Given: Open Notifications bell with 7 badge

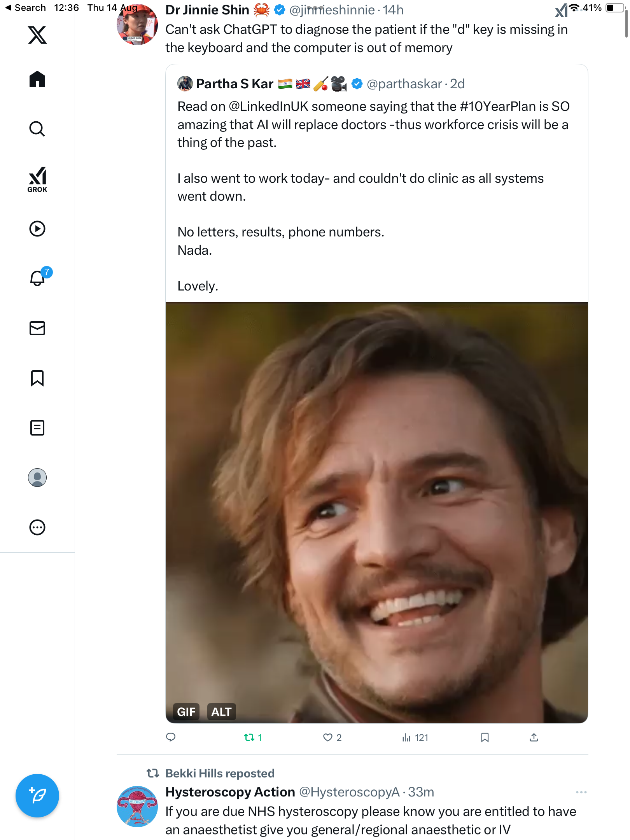Looking at the screenshot, I should [38, 278].
